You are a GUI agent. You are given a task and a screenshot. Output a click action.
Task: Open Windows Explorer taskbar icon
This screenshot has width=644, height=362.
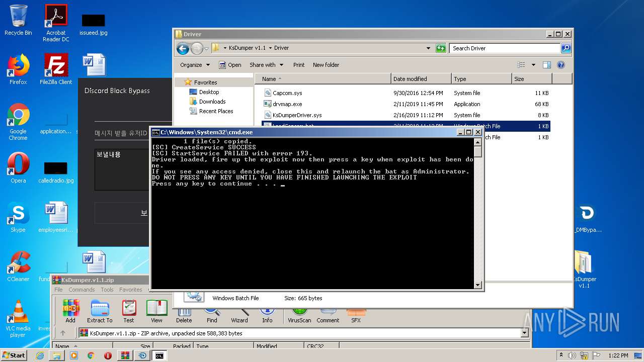57,355
